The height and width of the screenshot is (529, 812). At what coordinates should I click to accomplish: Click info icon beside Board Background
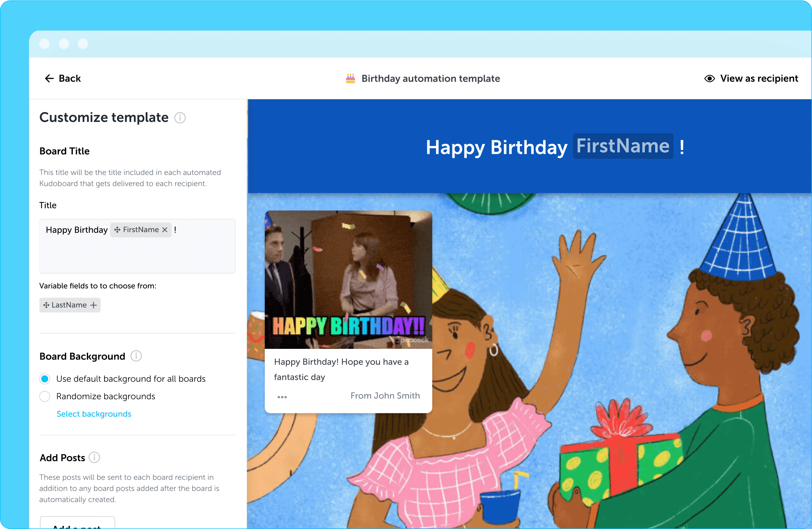click(x=136, y=356)
